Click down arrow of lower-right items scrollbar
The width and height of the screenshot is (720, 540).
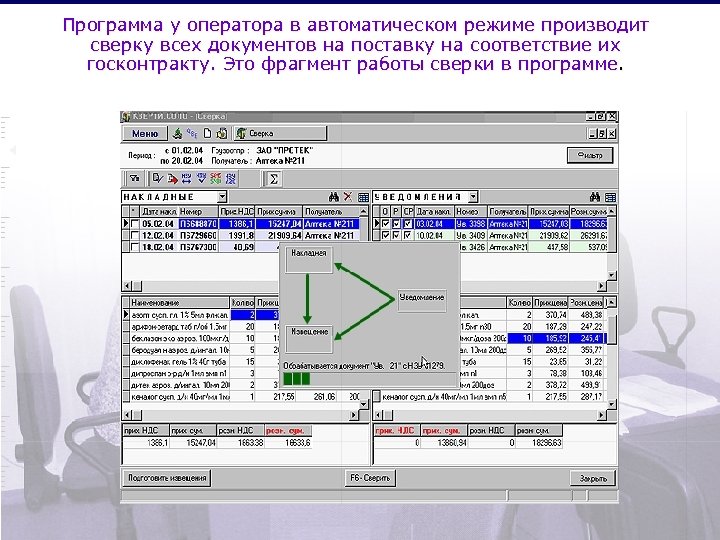tap(612, 404)
